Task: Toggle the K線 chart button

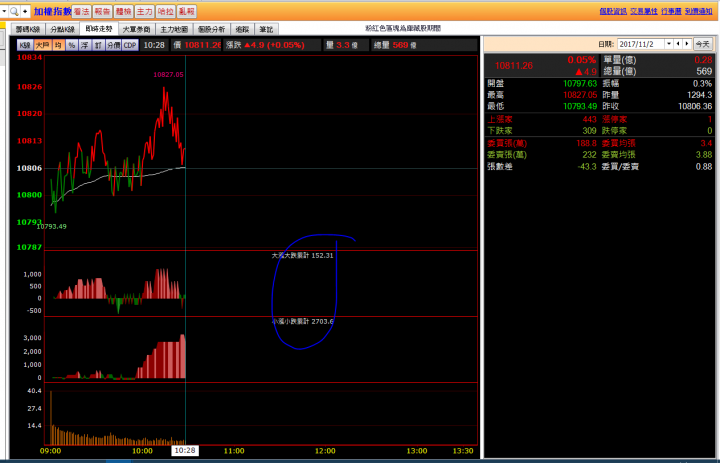Action: 25,45
